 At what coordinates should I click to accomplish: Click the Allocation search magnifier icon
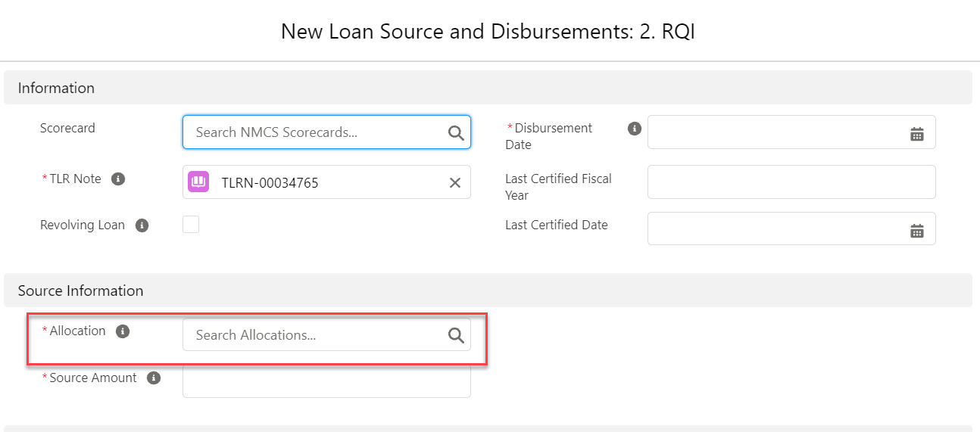click(455, 335)
